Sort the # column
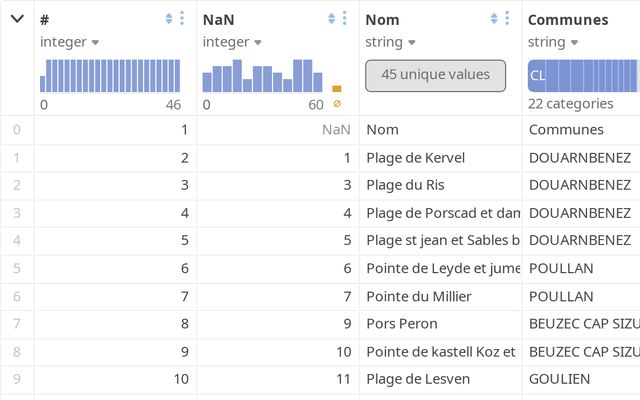This screenshot has height=400, width=640. pyautogui.click(x=168, y=19)
